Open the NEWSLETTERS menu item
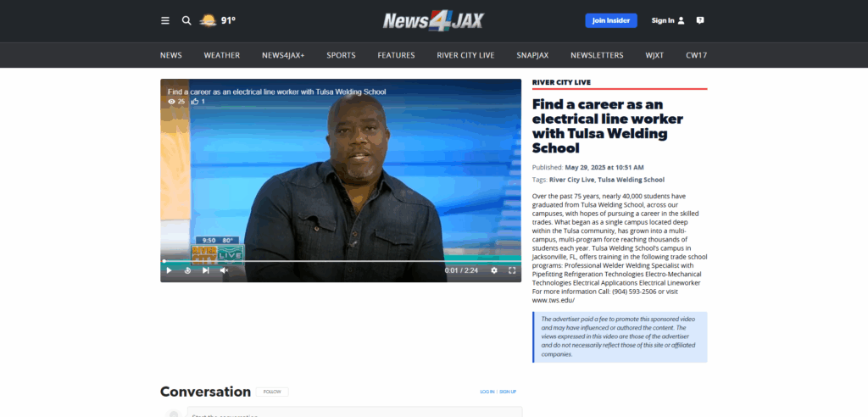Screen dimensions: 868x417 pyautogui.click(x=597, y=55)
